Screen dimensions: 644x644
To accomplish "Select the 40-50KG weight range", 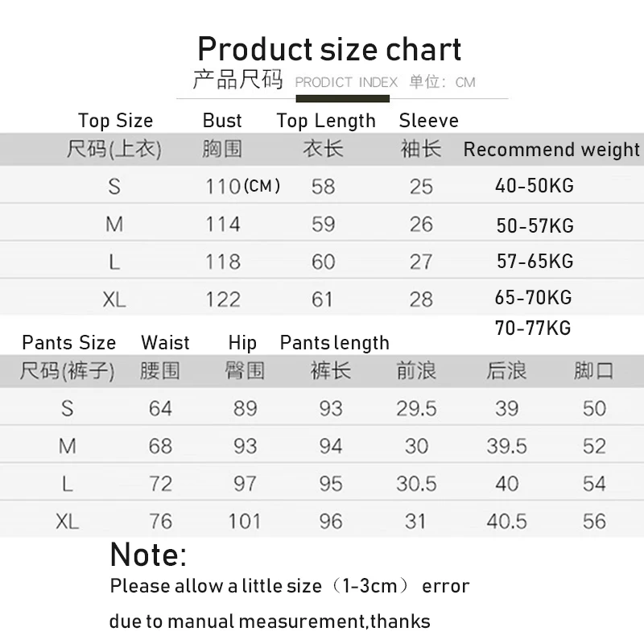I will click(535, 186).
